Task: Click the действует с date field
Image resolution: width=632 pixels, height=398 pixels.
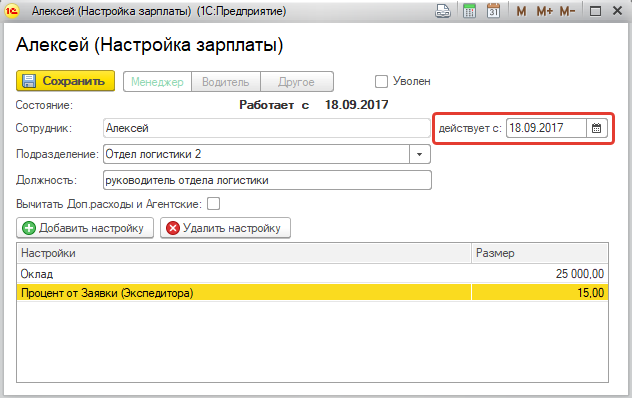Action: click(x=546, y=128)
